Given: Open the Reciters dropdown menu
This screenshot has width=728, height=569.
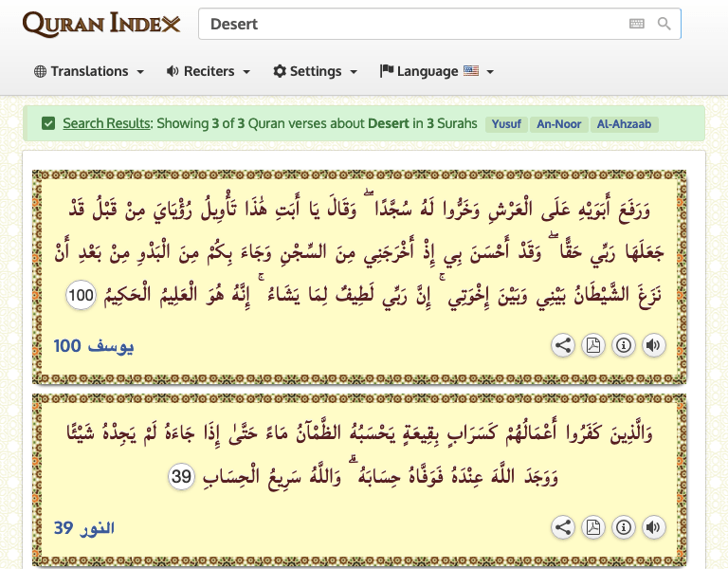Looking at the screenshot, I should 208,71.
